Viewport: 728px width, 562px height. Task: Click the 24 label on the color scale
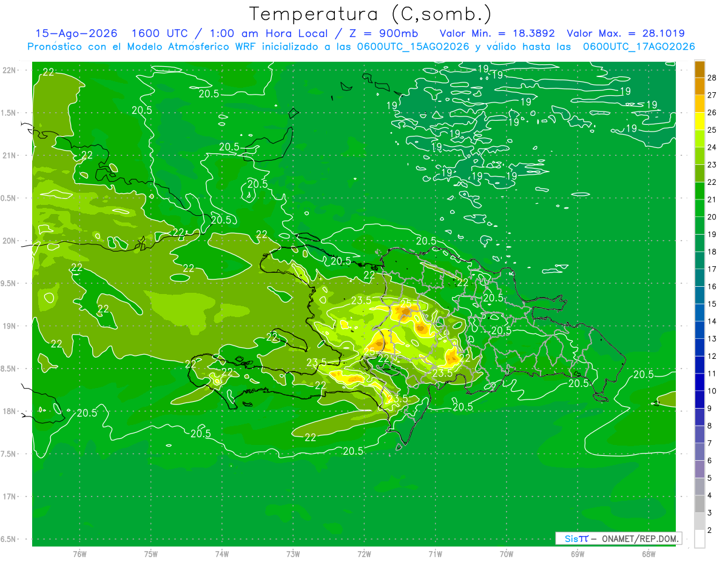point(713,147)
